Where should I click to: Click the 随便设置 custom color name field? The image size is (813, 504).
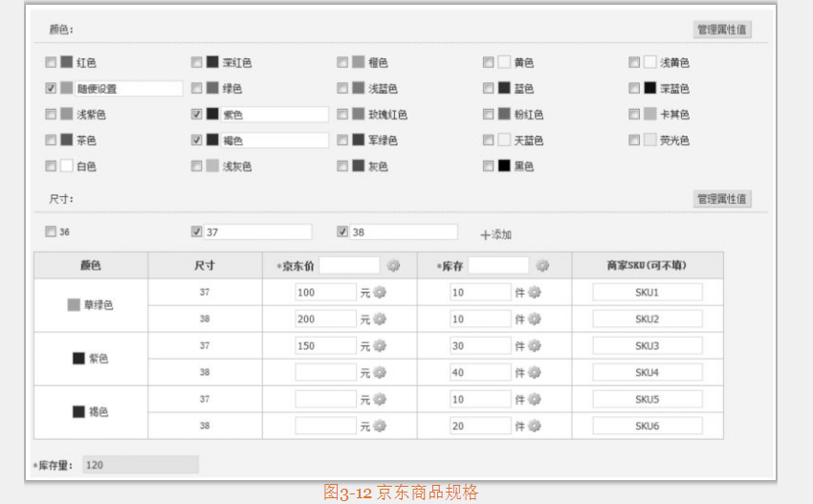click(x=128, y=89)
